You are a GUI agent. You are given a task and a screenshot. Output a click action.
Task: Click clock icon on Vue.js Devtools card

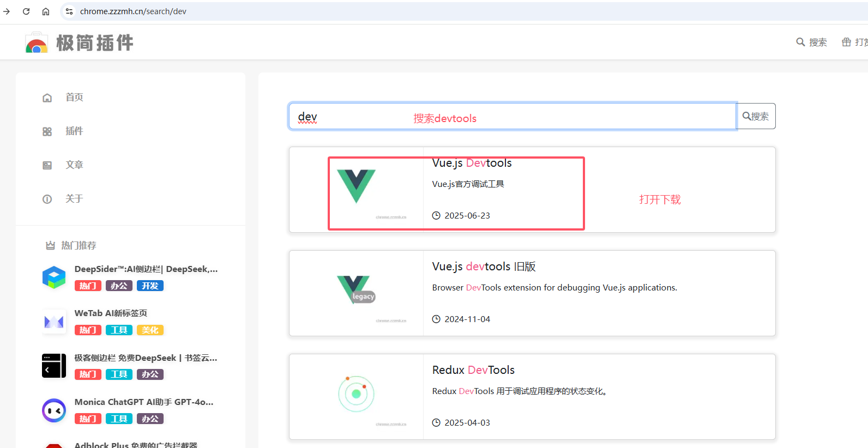click(x=436, y=216)
